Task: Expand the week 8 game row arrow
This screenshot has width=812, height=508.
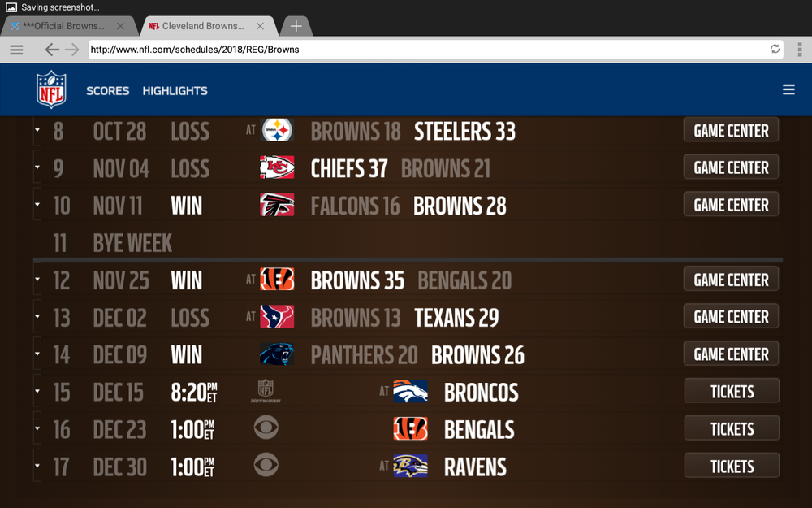Action: point(37,129)
